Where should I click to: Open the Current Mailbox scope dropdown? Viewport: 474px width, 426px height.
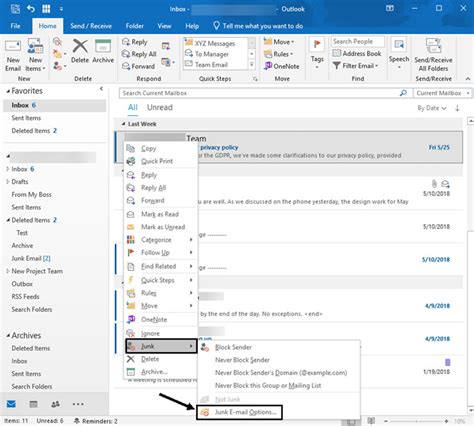(443, 93)
